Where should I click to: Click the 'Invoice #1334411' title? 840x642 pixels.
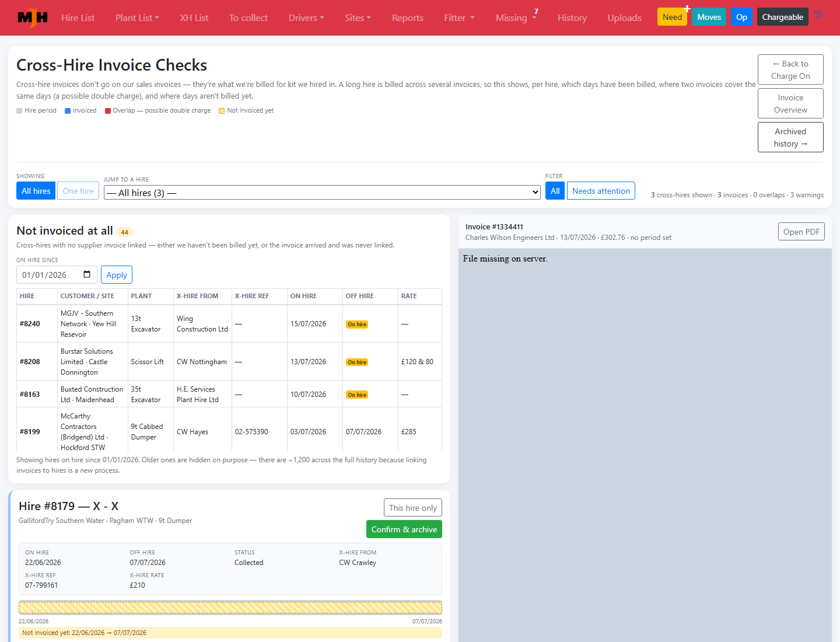(x=494, y=227)
